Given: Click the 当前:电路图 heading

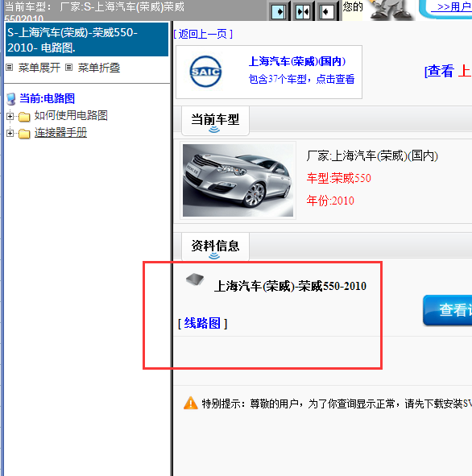Looking at the screenshot, I should tap(47, 98).
